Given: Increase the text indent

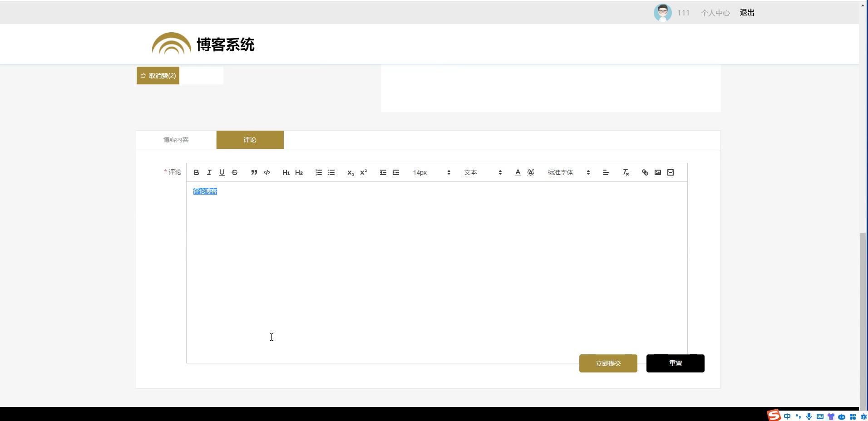Looking at the screenshot, I should (396, 172).
